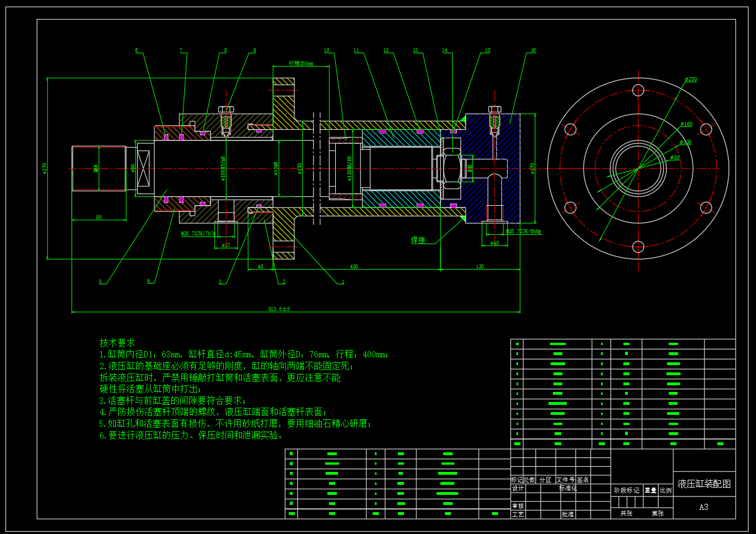
Task: Click the 文件号 title block cell
Action: click(x=565, y=480)
